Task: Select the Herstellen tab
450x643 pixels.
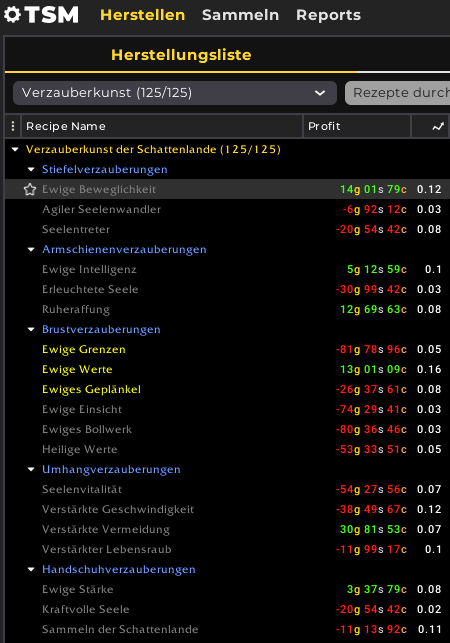Action: pyautogui.click(x=142, y=15)
